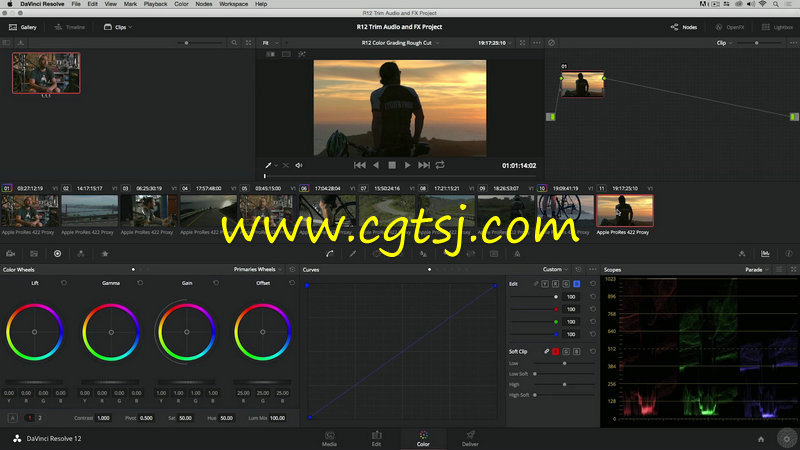The width and height of the screenshot is (800, 450).
Task: Adjust the Soft Clip Low slider
Action: pos(564,363)
